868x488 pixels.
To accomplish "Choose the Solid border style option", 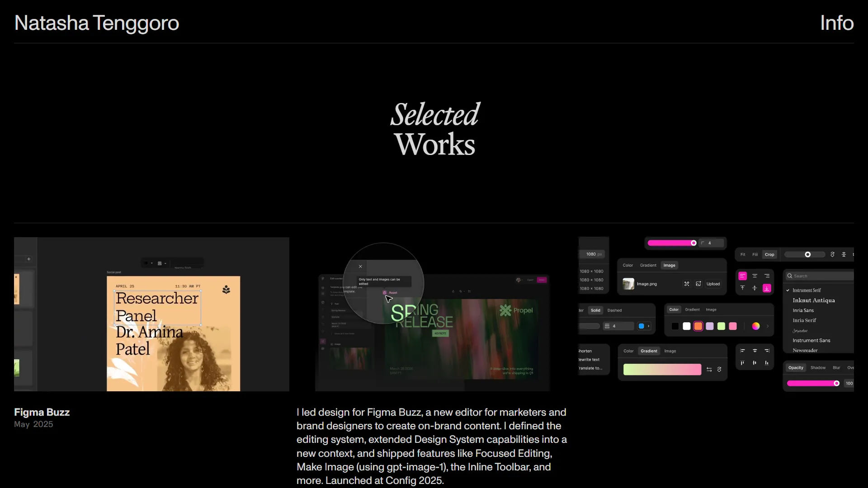I will click(595, 310).
